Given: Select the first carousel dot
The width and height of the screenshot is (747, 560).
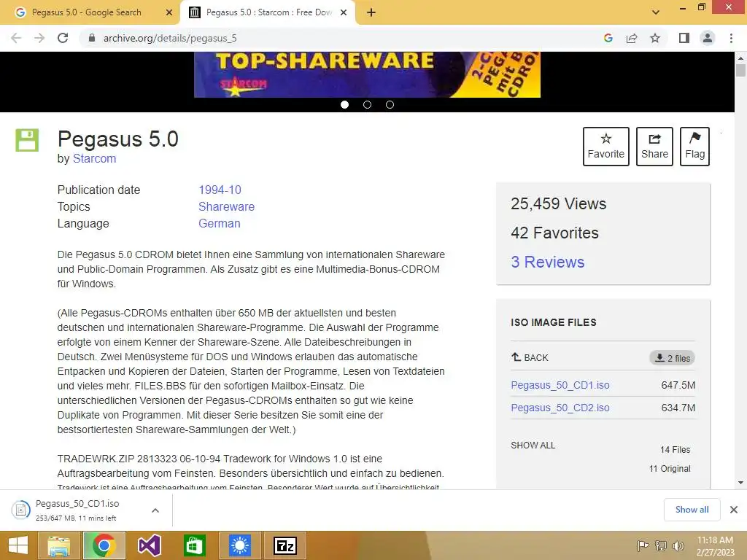Looking at the screenshot, I should [345, 105].
